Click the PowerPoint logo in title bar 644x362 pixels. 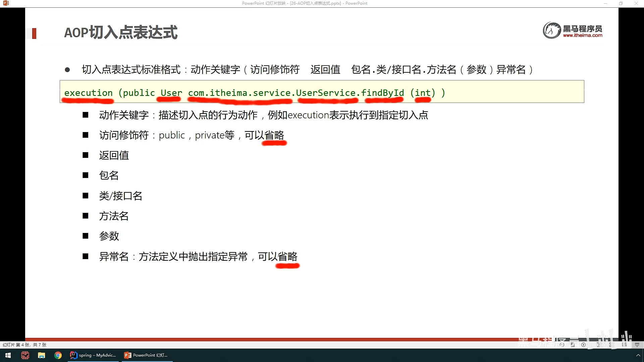(x=6, y=3)
